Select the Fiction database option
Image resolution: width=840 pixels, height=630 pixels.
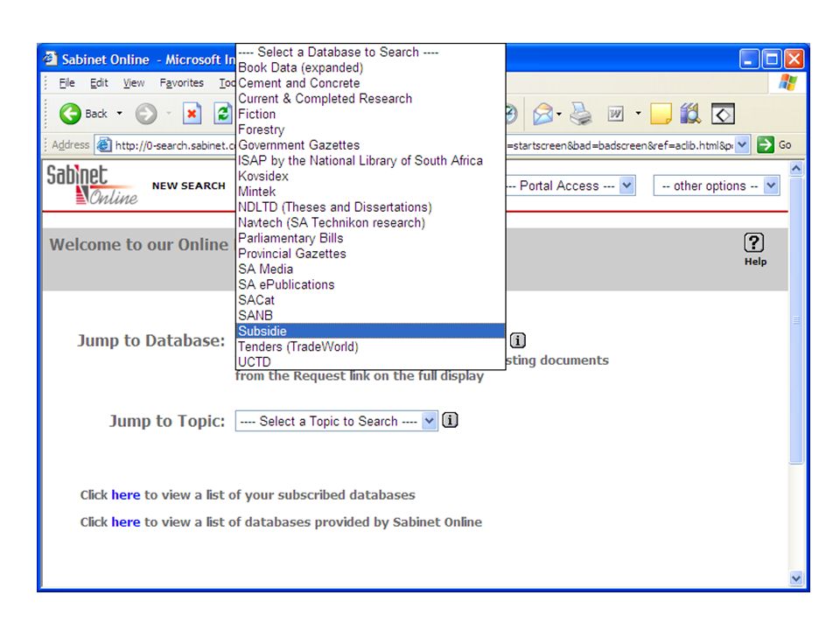pos(370,114)
